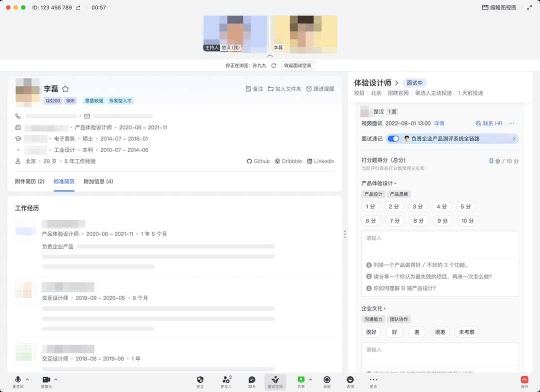This screenshot has width=540, height=392.
Task: Open the 详情 link for video interview
Action: [439, 123]
